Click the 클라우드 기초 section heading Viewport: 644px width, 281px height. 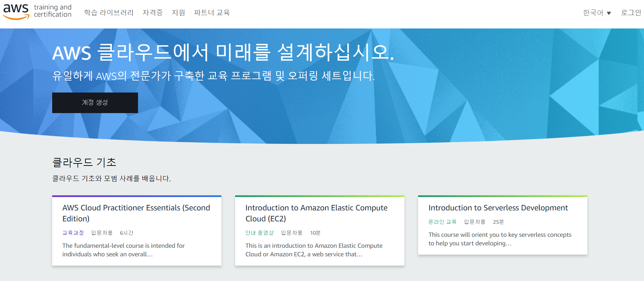tap(84, 162)
